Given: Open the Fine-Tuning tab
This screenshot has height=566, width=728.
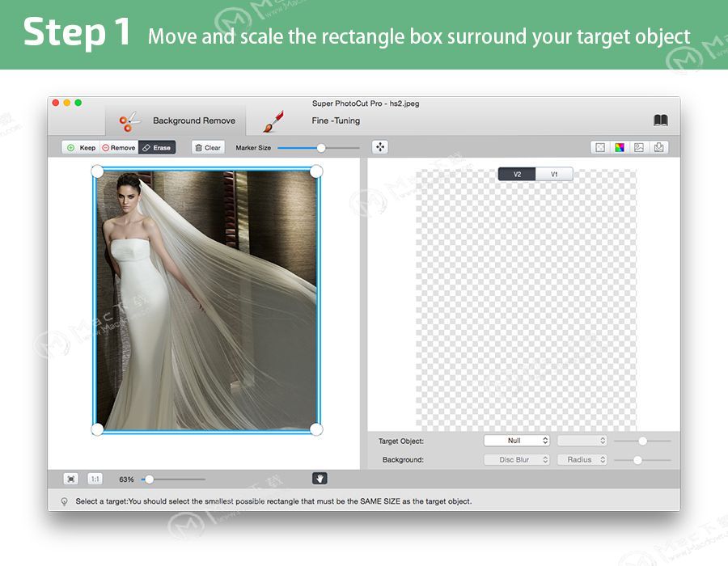Looking at the screenshot, I should (336, 120).
